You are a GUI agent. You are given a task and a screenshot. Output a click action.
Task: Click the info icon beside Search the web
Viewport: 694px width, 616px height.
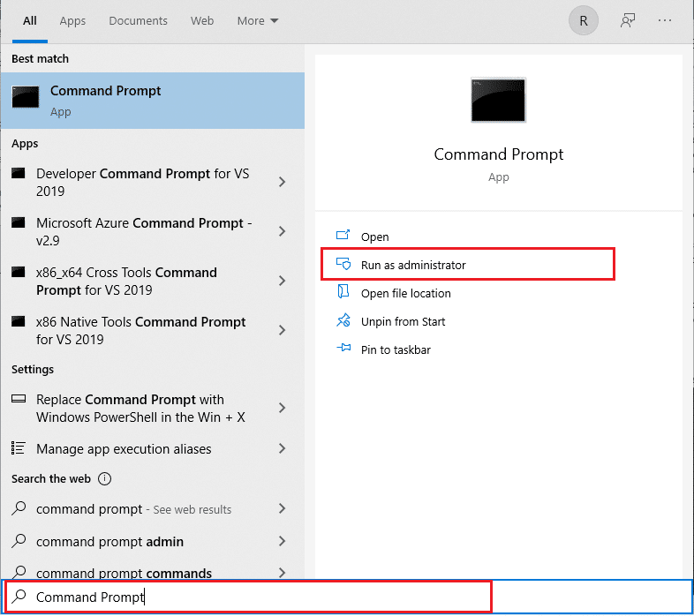point(105,479)
